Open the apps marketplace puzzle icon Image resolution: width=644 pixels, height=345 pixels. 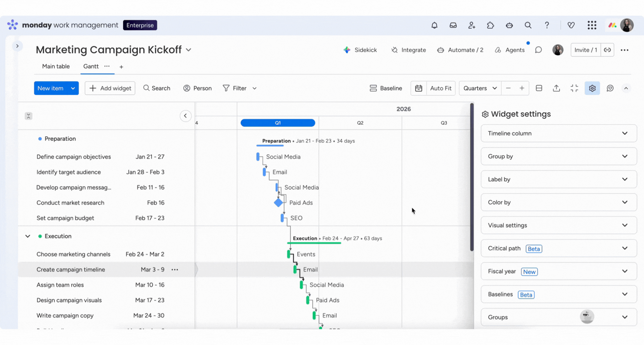(491, 25)
